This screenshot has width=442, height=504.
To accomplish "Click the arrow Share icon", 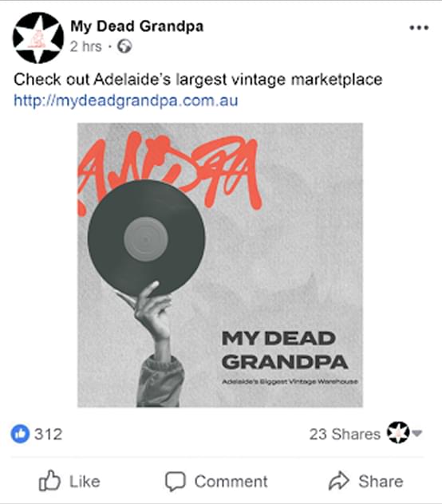I will pos(338,481).
